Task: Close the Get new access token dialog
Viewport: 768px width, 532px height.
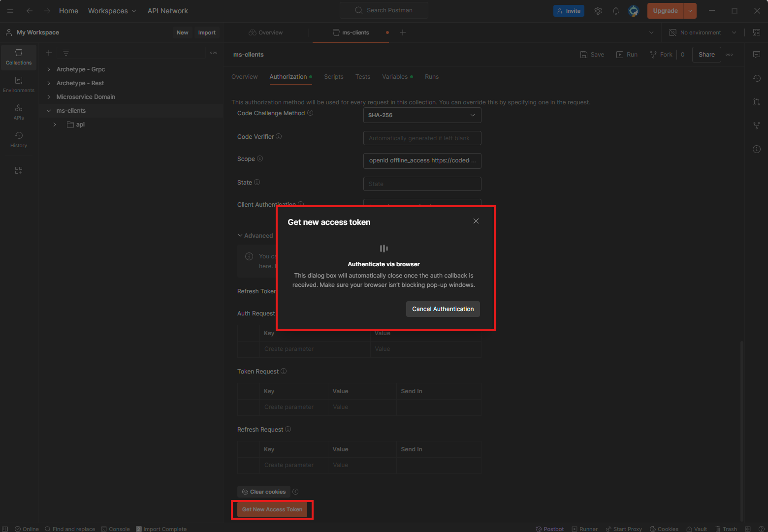Action: pyautogui.click(x=476, y=221)
